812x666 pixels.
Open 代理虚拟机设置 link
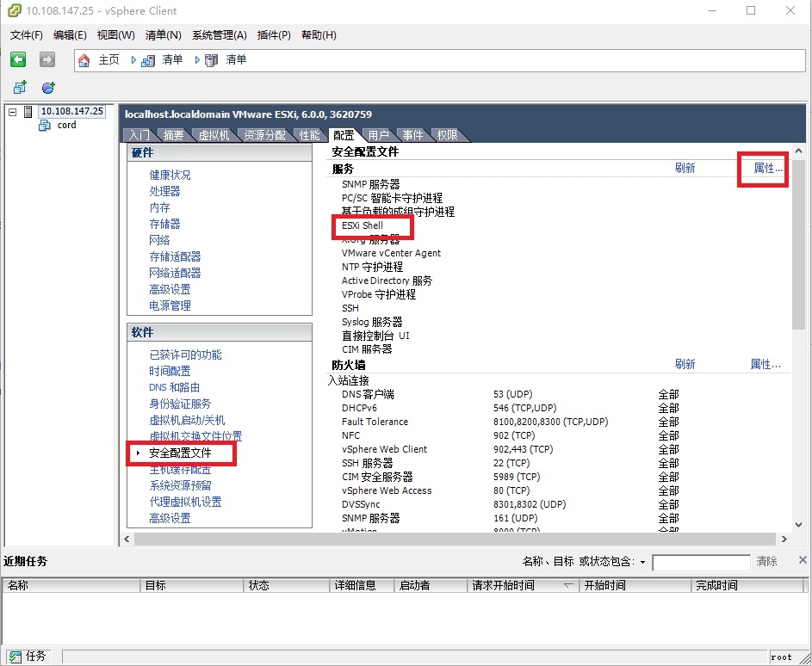tap(185, 502)
